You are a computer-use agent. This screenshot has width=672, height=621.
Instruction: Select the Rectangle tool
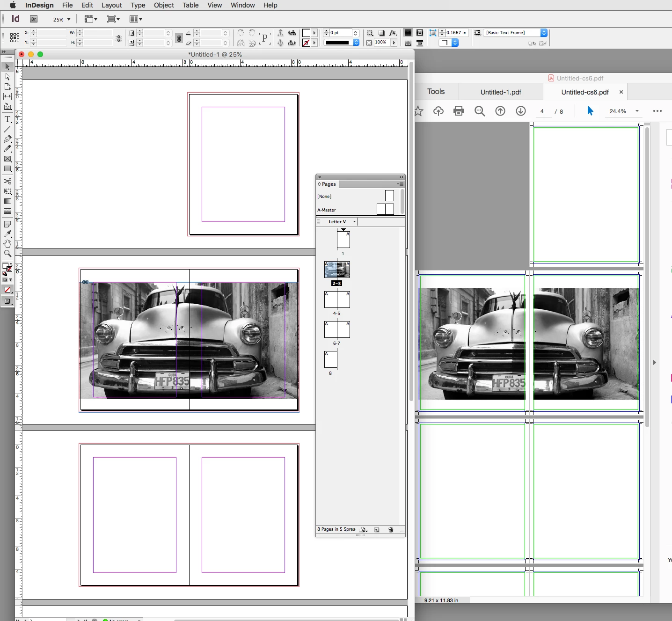7,169
